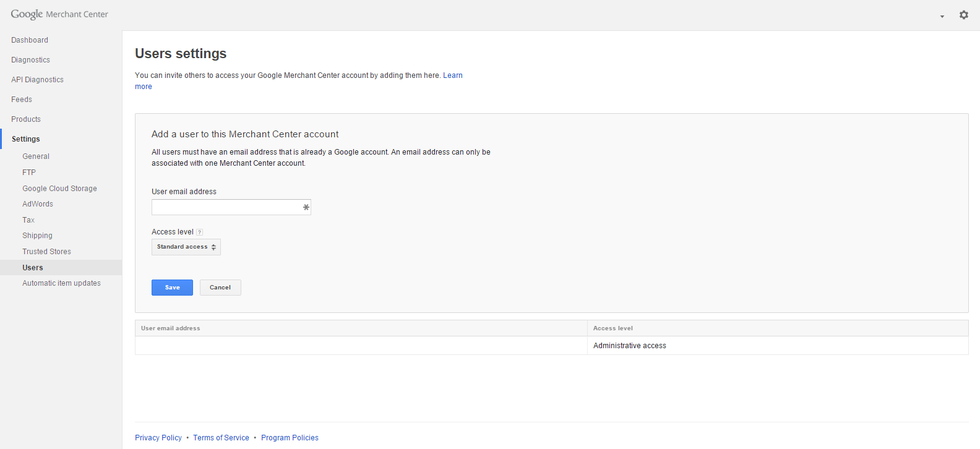Open the Program Policies link
The width and height of the screenshot is (980, 449).
pos(290,438)
